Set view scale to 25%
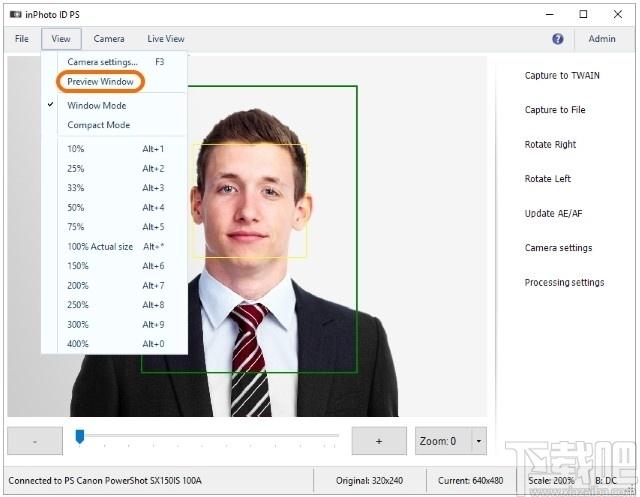 coord(114,169)
